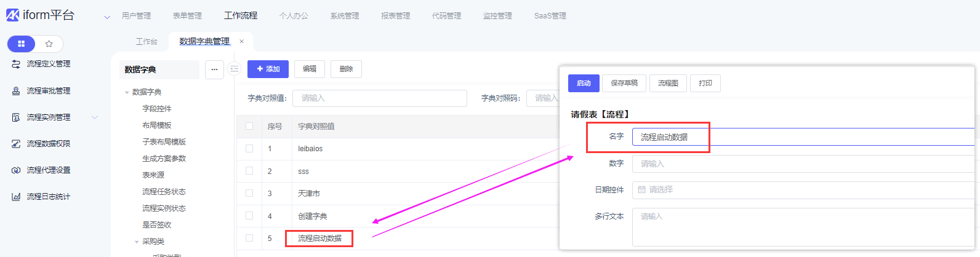
Task: Open the 工作流程 top menu
Action: click(241, 15)
